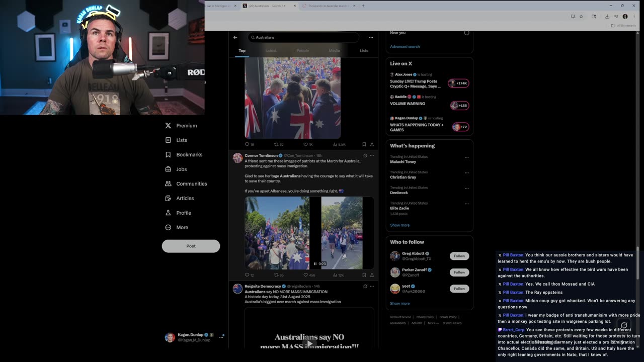Open options for Malachi Toney trend
Image resolution: width=644 pixels, height=362 pixels.
(467, 157)
